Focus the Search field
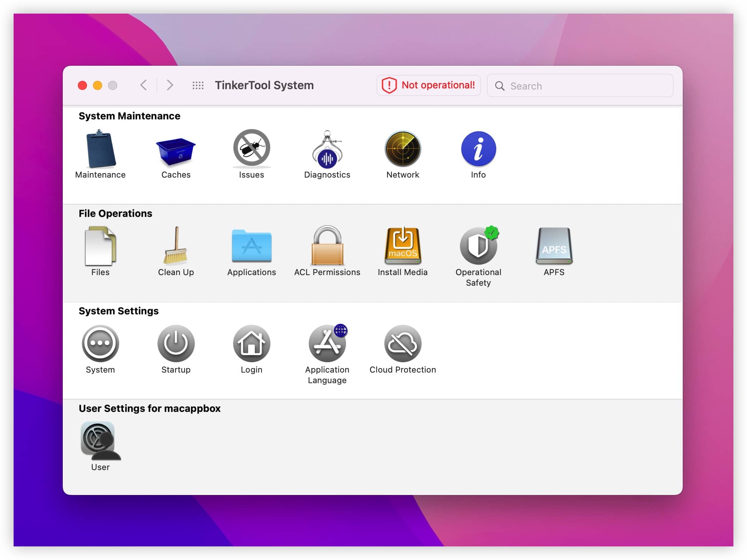Image resolution: width=747 pixels, height=560 pixels. (580, 86)
